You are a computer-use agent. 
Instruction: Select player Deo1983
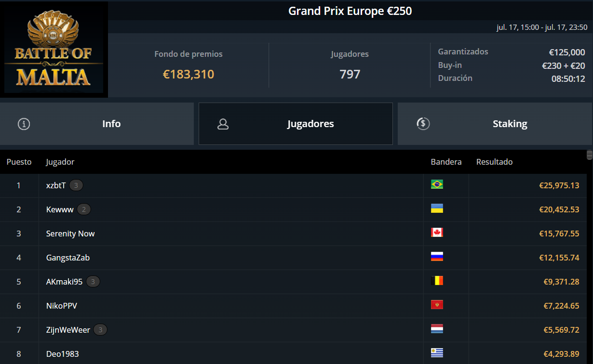tap(62, 354)
